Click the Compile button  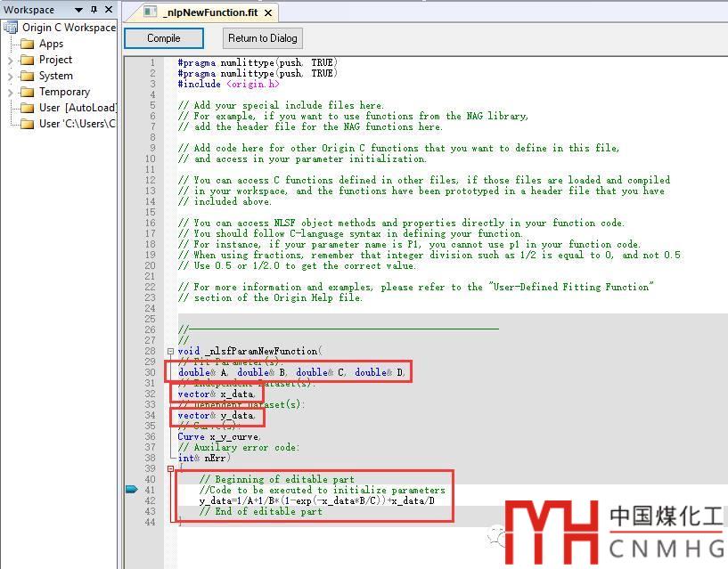coord(163,38)
